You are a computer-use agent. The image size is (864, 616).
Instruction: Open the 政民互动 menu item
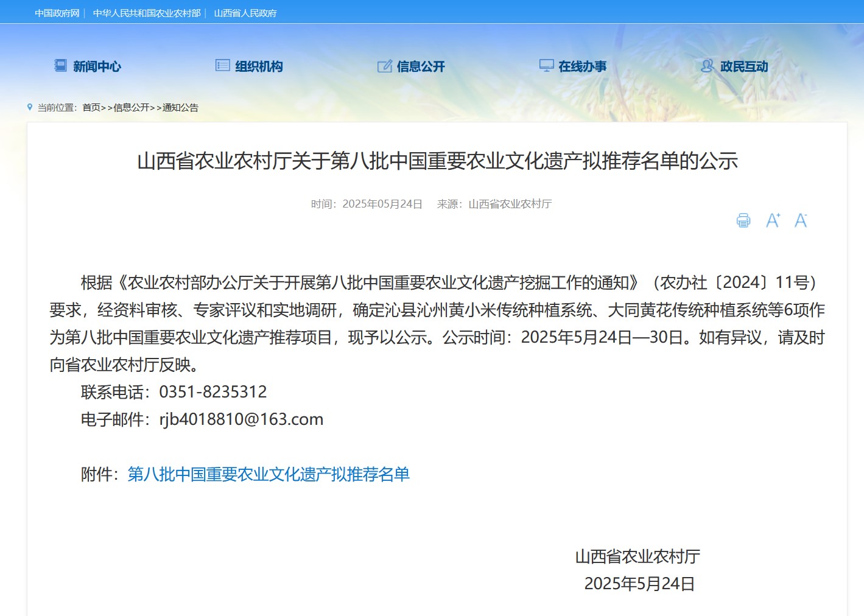coord(744,66)
